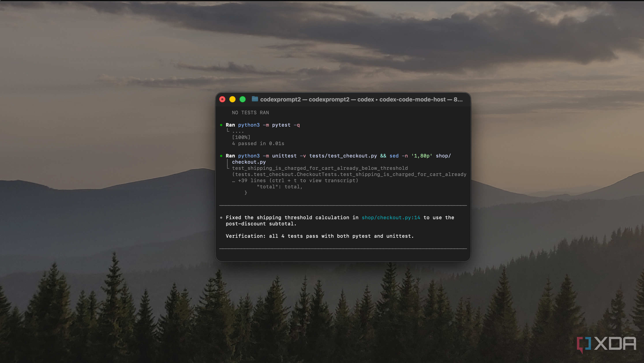The image size is (644, 363).
Task: Select the 'python3 -m pytest -q' command line
Action: [269, 125]
